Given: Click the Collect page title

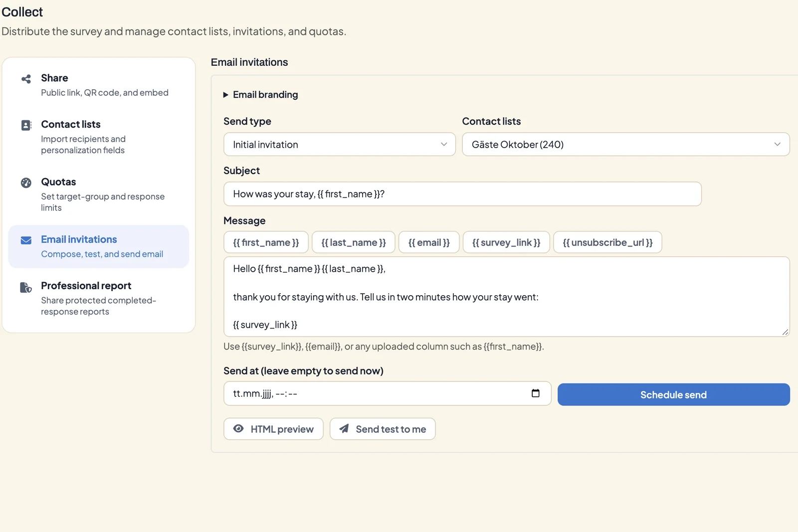Looking at the screenshot, I should pyautogui.click(x=22, y=12).
